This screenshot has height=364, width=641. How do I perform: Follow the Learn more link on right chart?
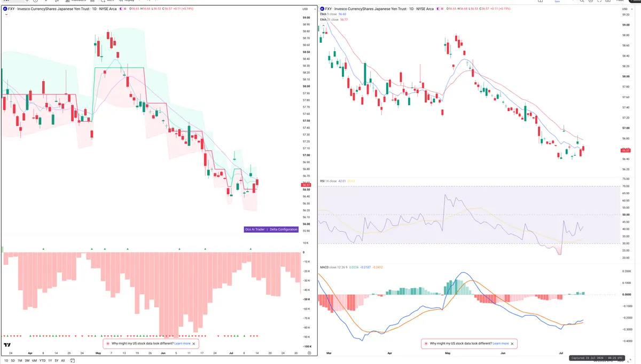[501, 344]
